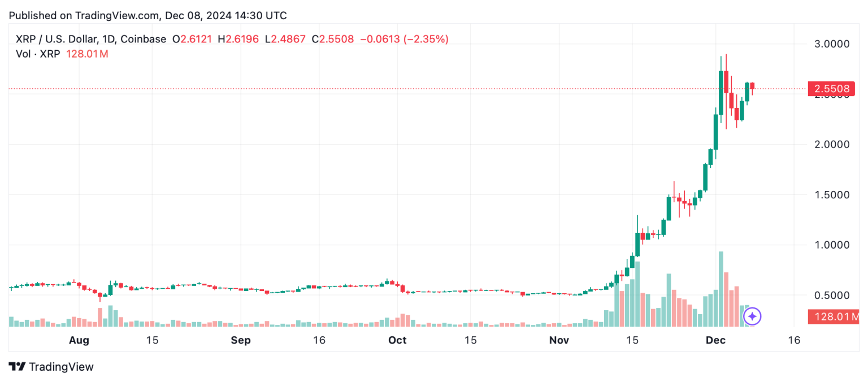Viewport: 868px width, 382px height.
Task: Select the Aug label on time axis
Action: [79, 340]
